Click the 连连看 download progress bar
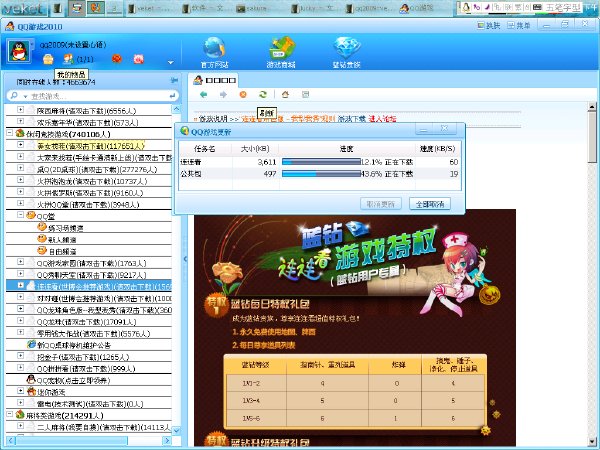The image size is (600, 450). click(321, 162)
